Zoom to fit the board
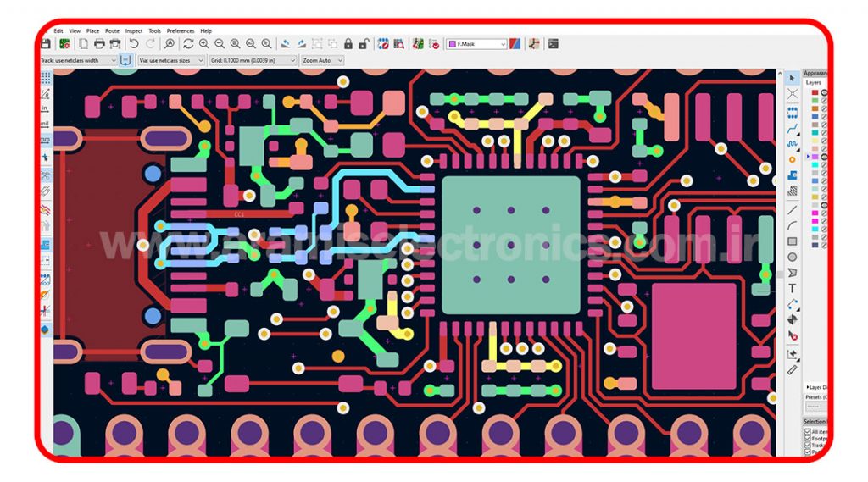This screenshot has width=868, height=482. pos(236,44)
